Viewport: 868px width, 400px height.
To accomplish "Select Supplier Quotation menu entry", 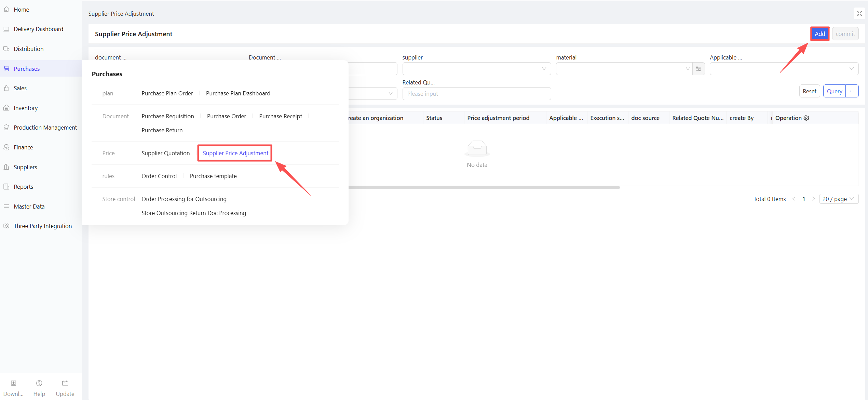I will click(165, 153).
